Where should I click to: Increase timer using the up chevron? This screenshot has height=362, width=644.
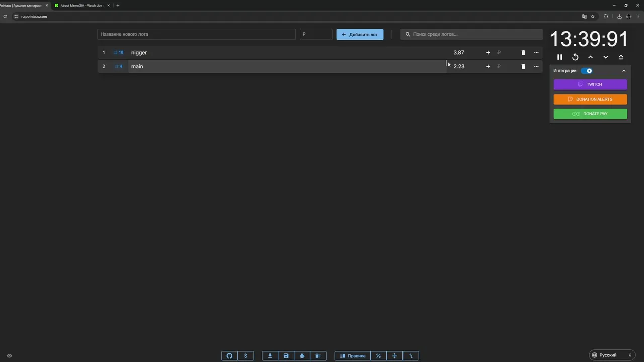(590, 57)
